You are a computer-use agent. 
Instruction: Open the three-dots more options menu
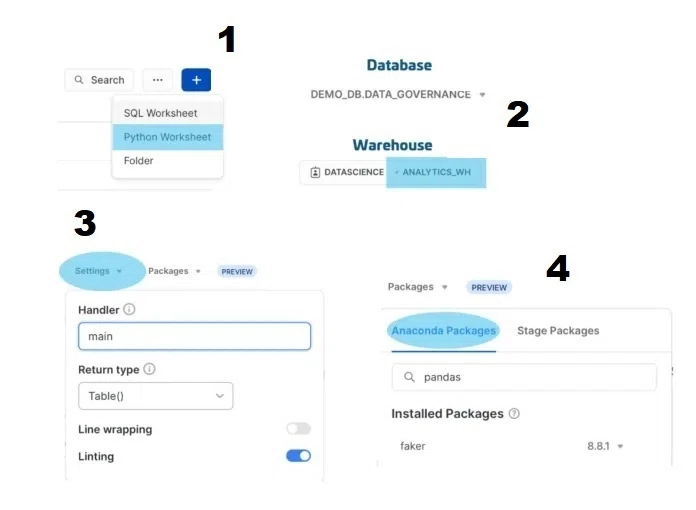[158, 80]
